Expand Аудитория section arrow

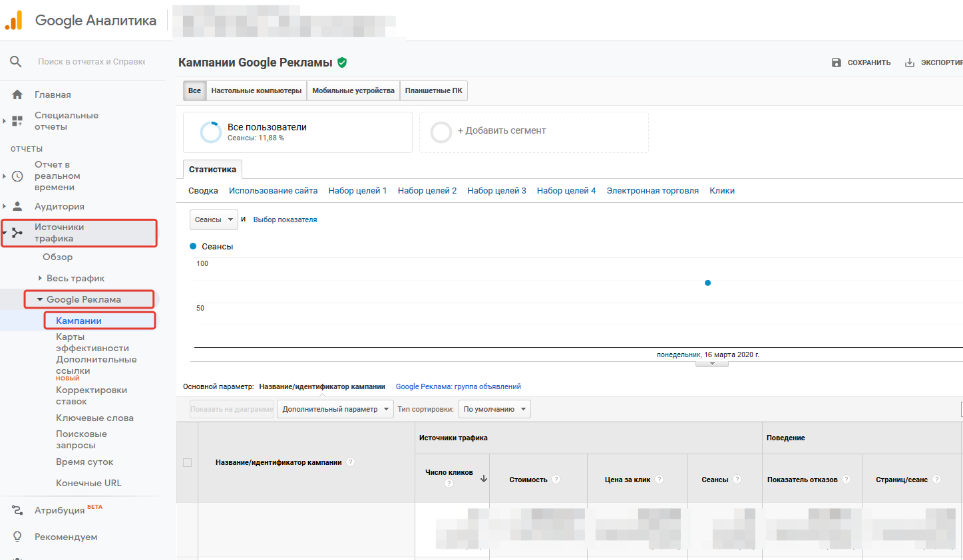click(4, 206)
